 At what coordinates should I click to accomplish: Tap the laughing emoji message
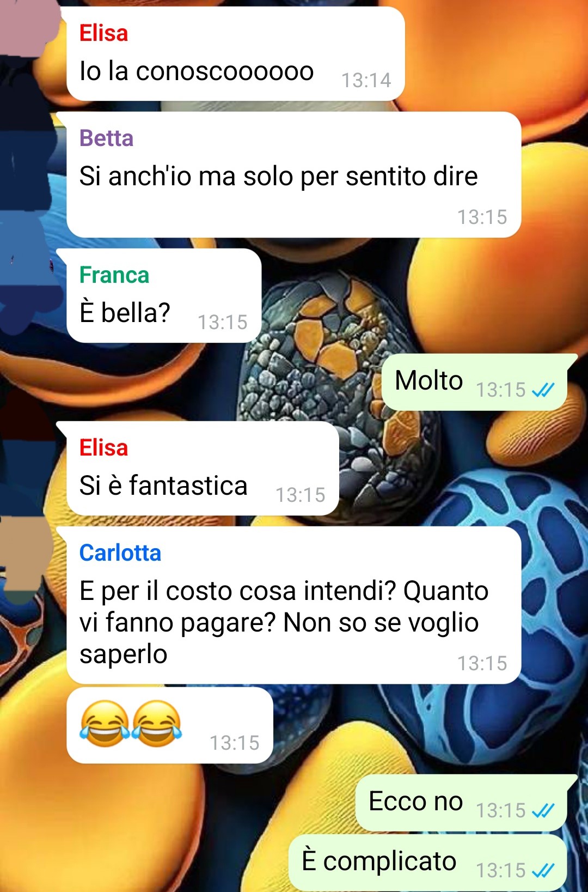[169, 725]
